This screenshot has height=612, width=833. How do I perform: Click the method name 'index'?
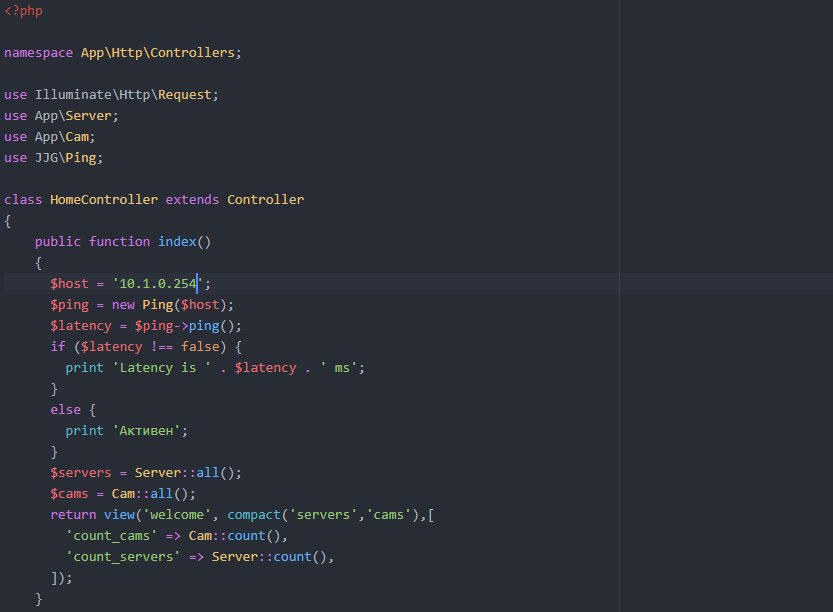pos(177,242)
